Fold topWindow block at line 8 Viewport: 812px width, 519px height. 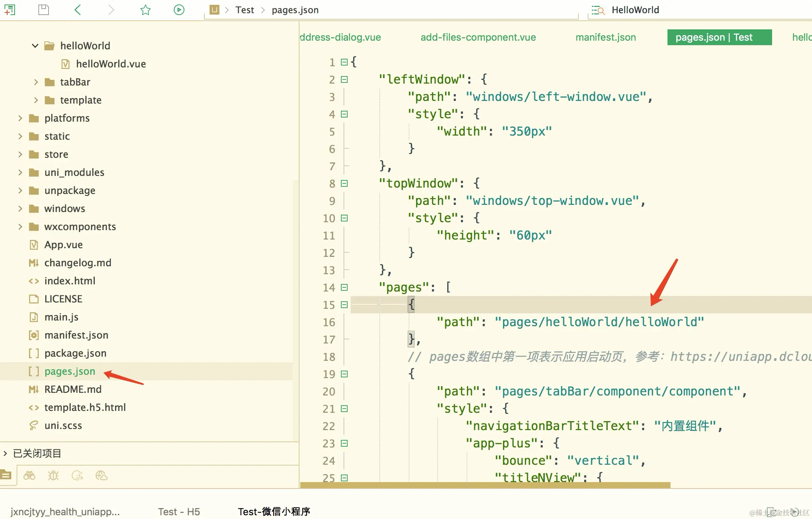click(x=344, y=183)
